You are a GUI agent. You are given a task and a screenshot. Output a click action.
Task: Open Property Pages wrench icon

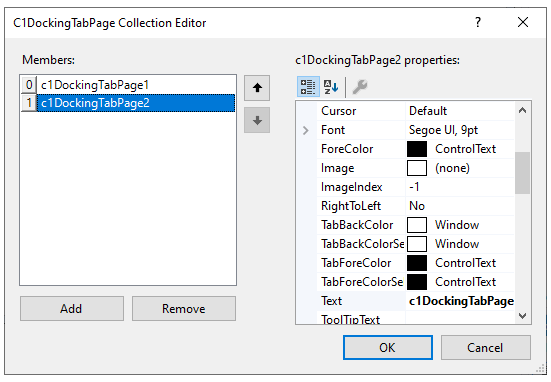pyautogui.click(x=359, y=87)
